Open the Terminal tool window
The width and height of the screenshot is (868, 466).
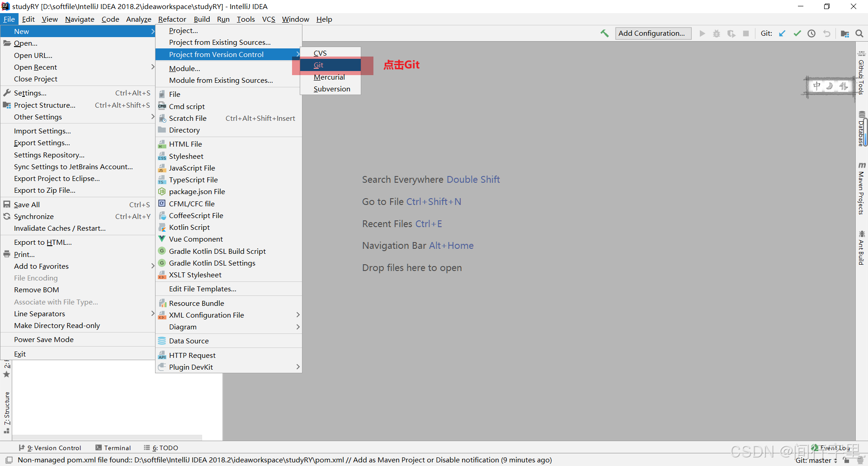[113, 448]
